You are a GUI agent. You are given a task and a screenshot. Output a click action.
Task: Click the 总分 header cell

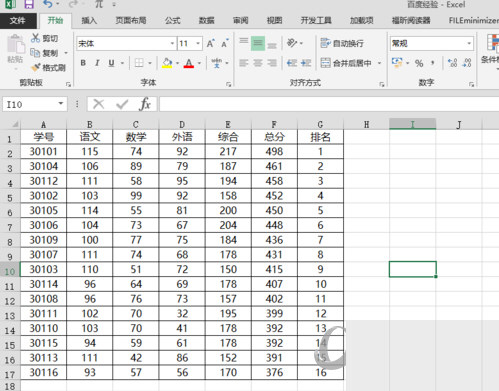(x=274, y=137)
